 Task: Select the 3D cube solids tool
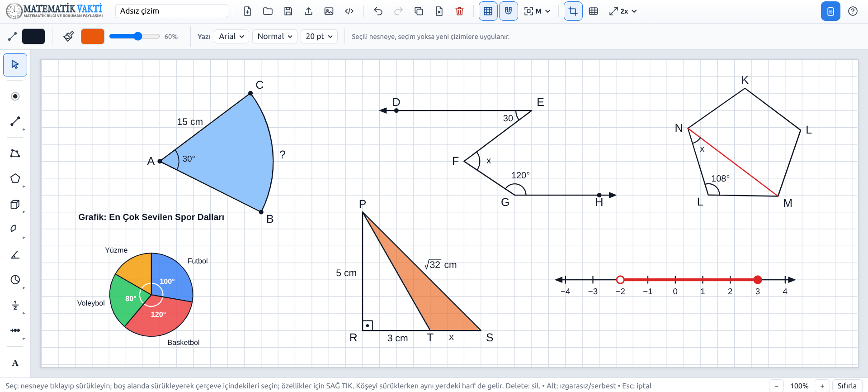15,204
